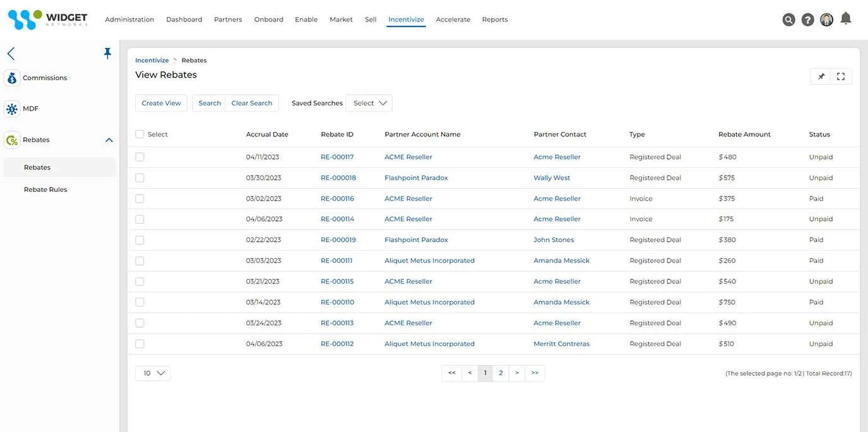868x432 pixels.
Task: Check the row for RE-000018
Action: coord(140,177)
